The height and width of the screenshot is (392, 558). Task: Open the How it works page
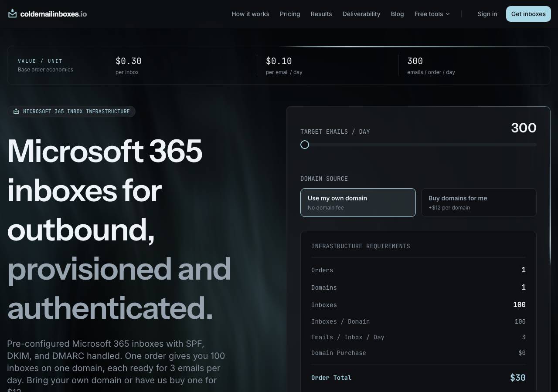(x=250, y=14)
